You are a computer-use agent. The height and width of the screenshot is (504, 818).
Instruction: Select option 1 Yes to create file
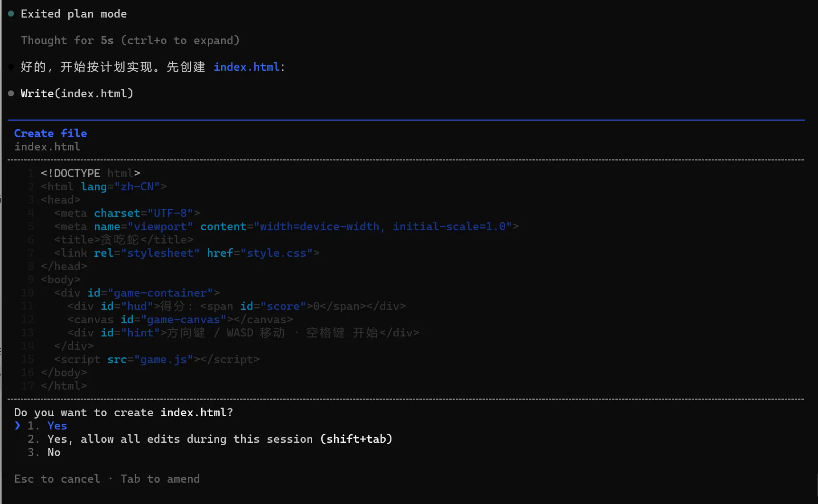click(47, 426)
